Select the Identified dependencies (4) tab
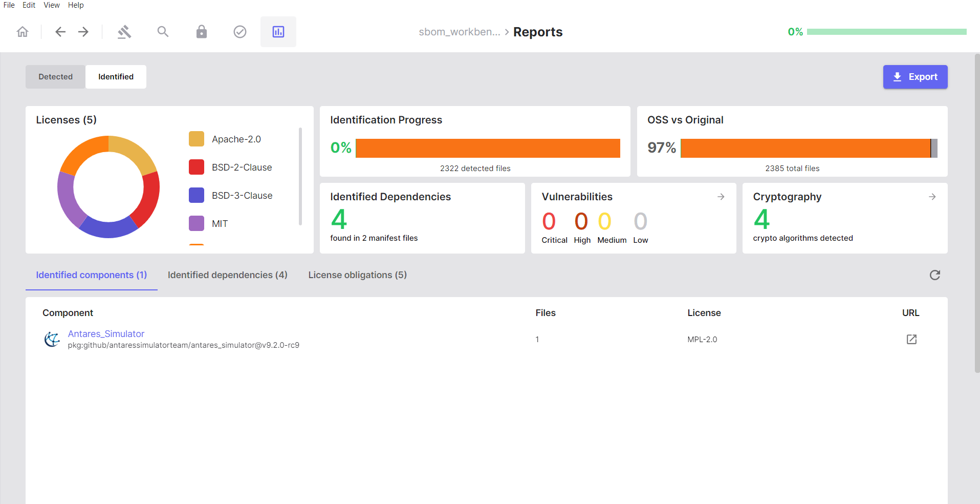The height and width of the screenshot is (504, 980). point(228,275)
